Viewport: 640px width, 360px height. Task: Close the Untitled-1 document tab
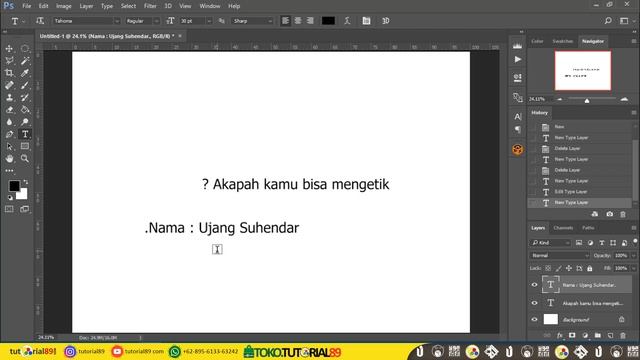[180, 36]
